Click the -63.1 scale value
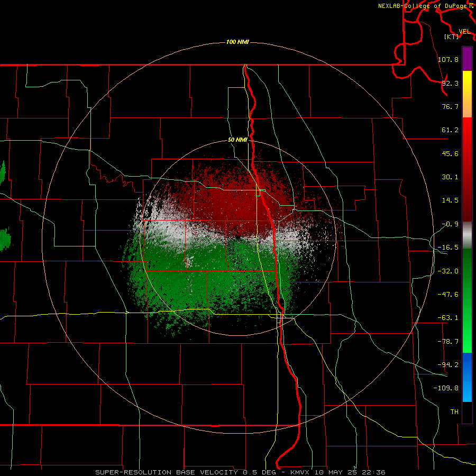476x476 pixels. coord(448,318)
